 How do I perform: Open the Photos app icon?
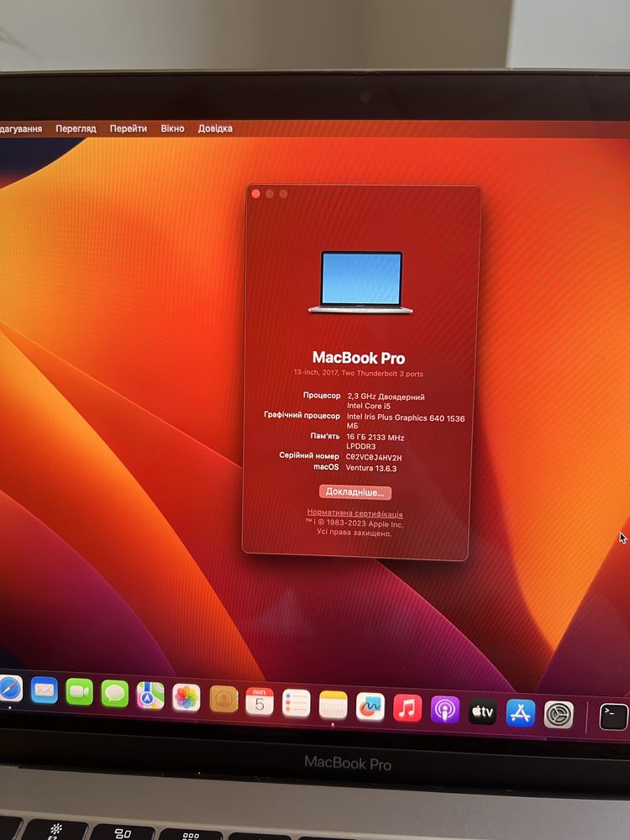click(186, 697)
